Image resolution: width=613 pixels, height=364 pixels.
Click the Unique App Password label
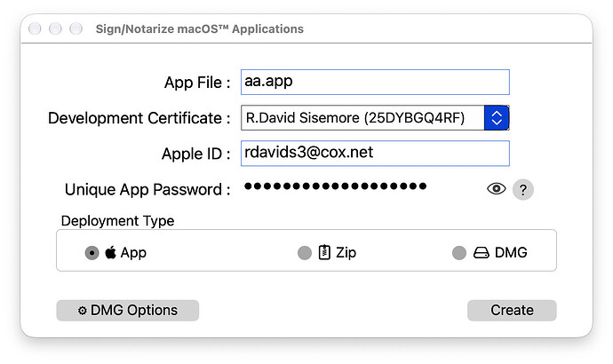pos(147,190)
